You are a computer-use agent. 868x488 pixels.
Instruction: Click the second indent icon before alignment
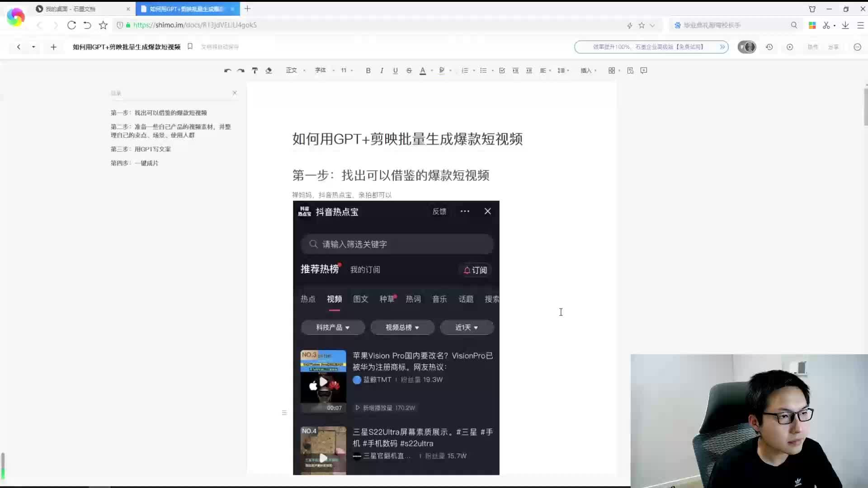[x=529, y=70]
